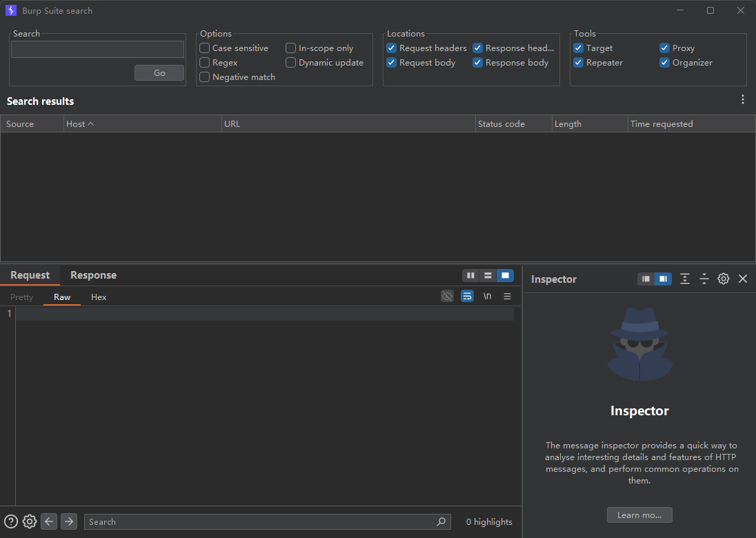Enable the Case sensitive option
The width and height of the screenshot is (756, 538).
click(x=204, y=48)
